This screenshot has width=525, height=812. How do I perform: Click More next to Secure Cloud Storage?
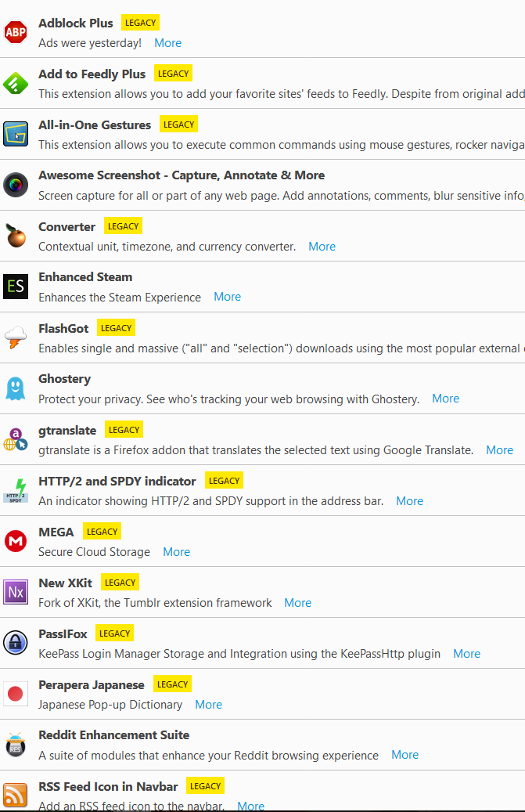point(176,552)
